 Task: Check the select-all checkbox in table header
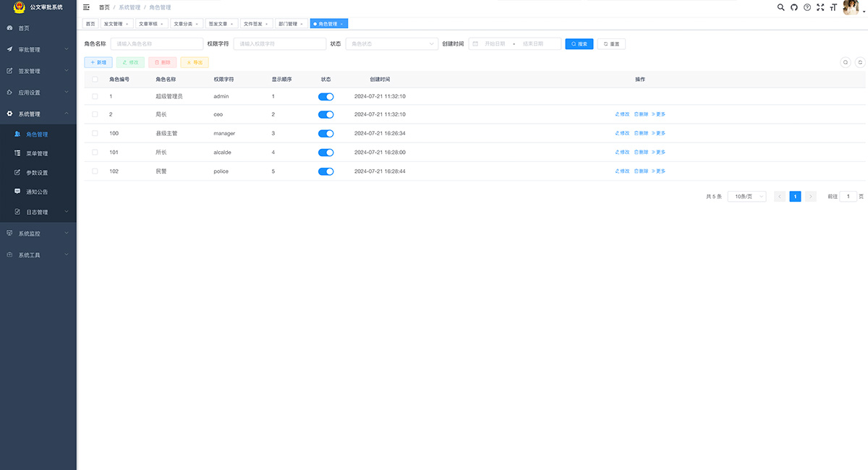pyautogui.click(x=95, y=79)
